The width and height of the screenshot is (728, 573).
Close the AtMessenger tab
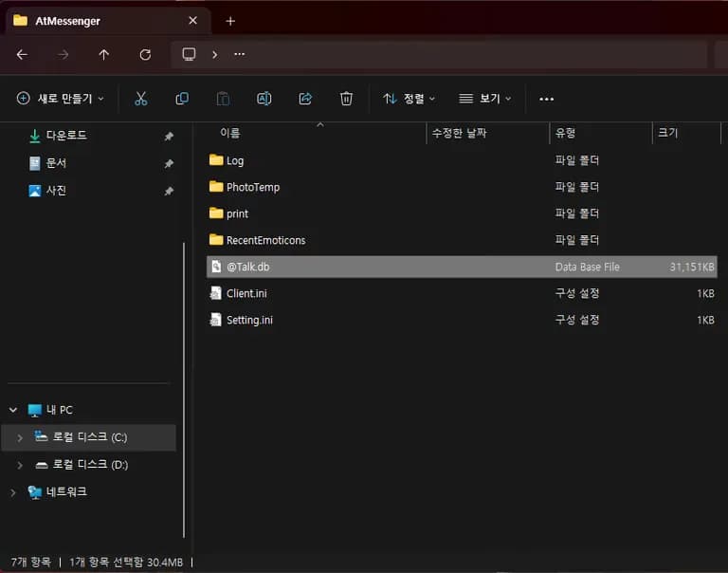coord(193,21)
